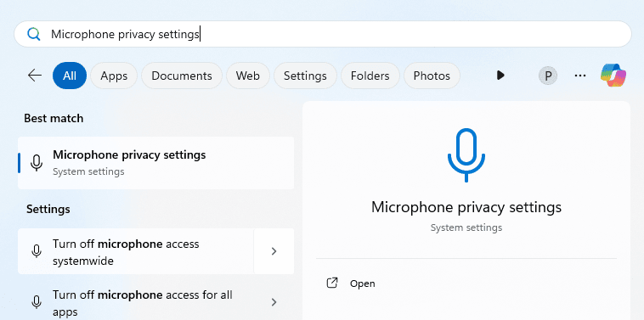Viewport: 644px width, 320px height.
Task: Switch to the Documents filter
Action: pyautogui.click(x=182, y=76)
